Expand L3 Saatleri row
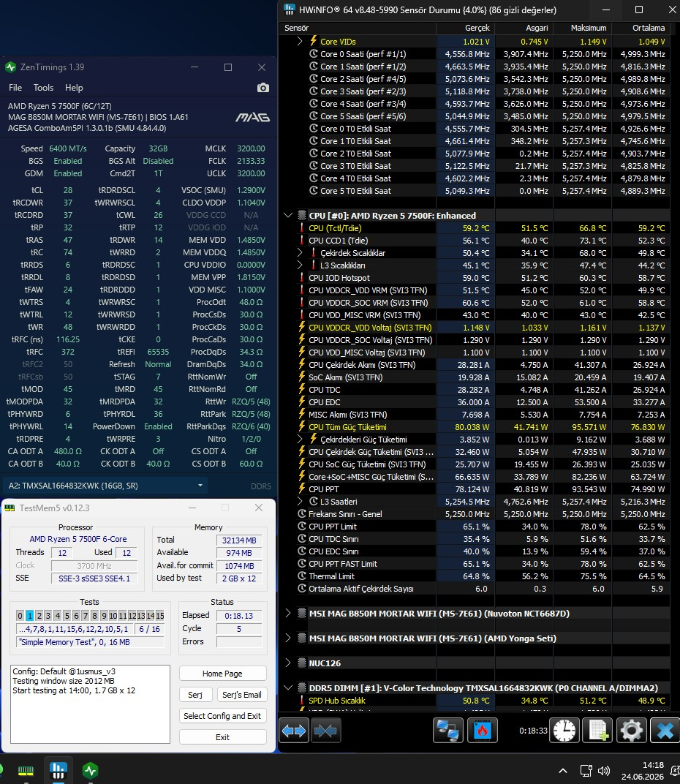 [300, 502]
